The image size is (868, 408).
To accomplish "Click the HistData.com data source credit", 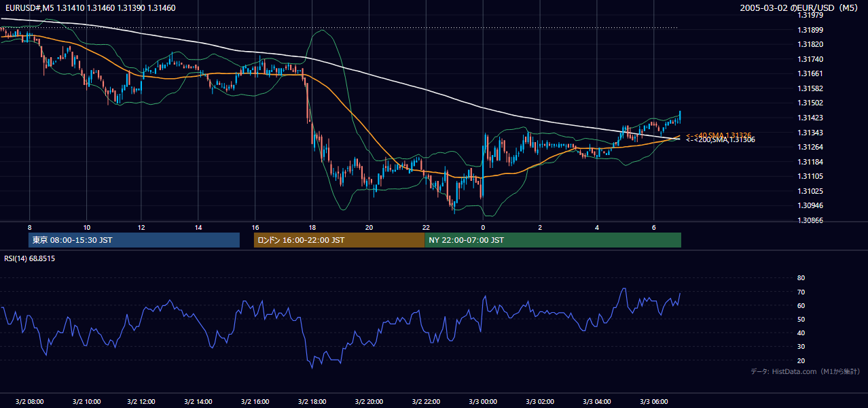I will (806, 371).
